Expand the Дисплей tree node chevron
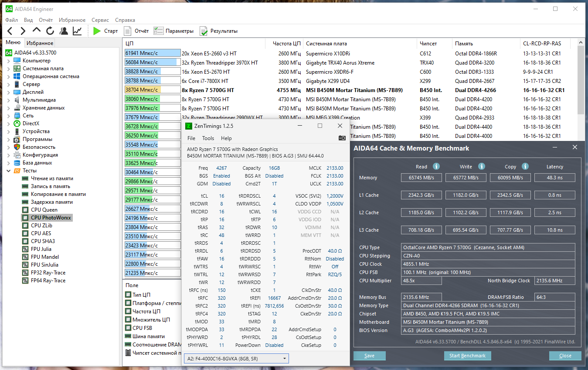588x370 pixels. click(9, 92)
